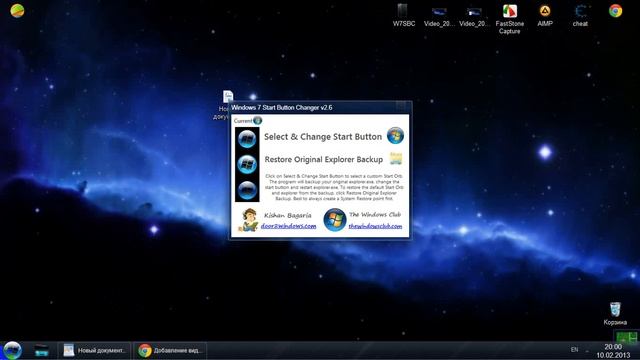640x360 pixels.
Task: Close the Start Button Changer window
Action: point(402,107)
